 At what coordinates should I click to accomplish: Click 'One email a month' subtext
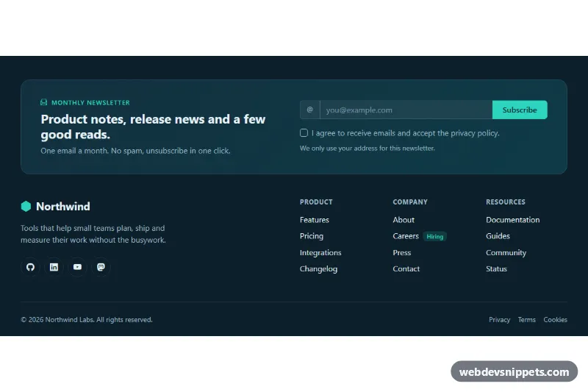(135, 151)
